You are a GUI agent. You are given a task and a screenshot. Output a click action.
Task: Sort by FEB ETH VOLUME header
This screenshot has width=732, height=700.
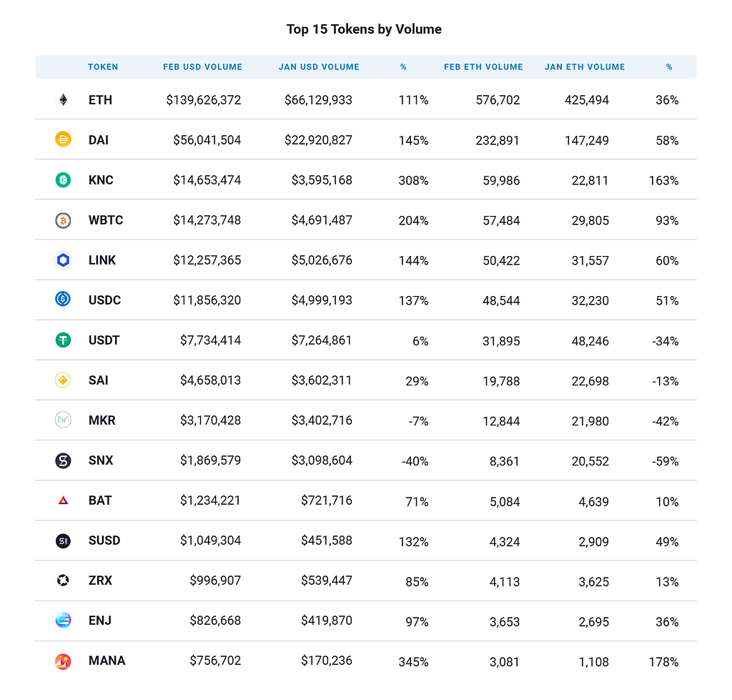pos(483,66)
